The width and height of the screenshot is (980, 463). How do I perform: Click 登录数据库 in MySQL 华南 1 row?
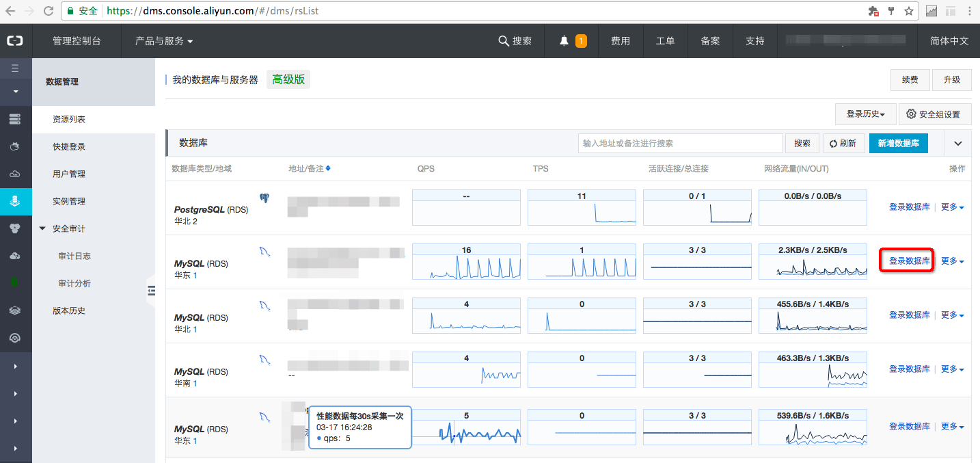(x=909, y=369)
